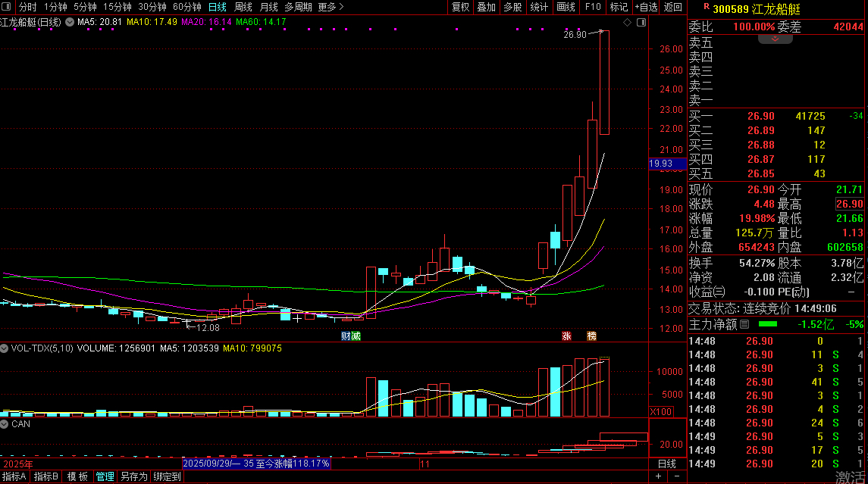Select the 15分钟 period tab
The image size is (868, 484).
click(x=118, y=7)
